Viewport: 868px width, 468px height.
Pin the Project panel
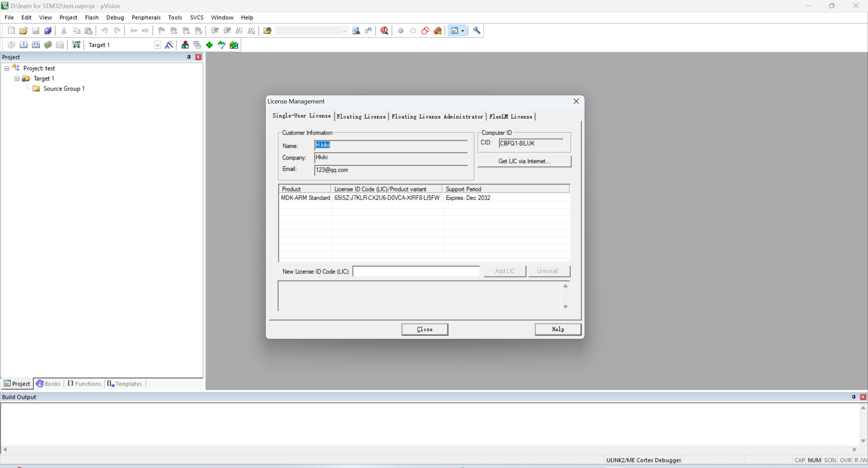(189, 57)
